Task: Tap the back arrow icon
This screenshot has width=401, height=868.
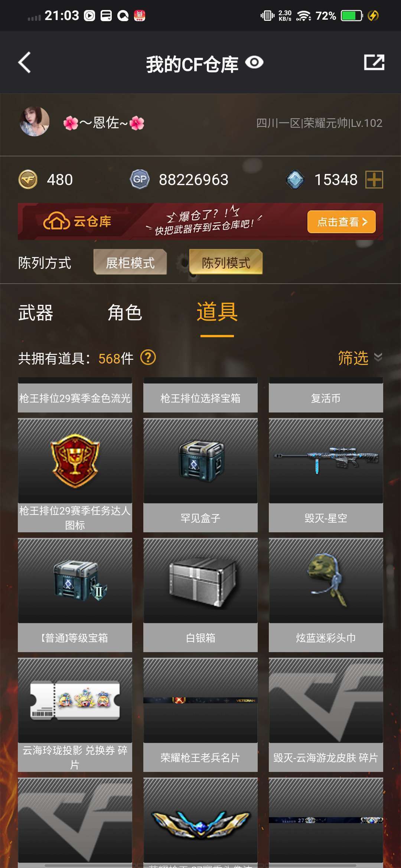Action: (25, 62)
